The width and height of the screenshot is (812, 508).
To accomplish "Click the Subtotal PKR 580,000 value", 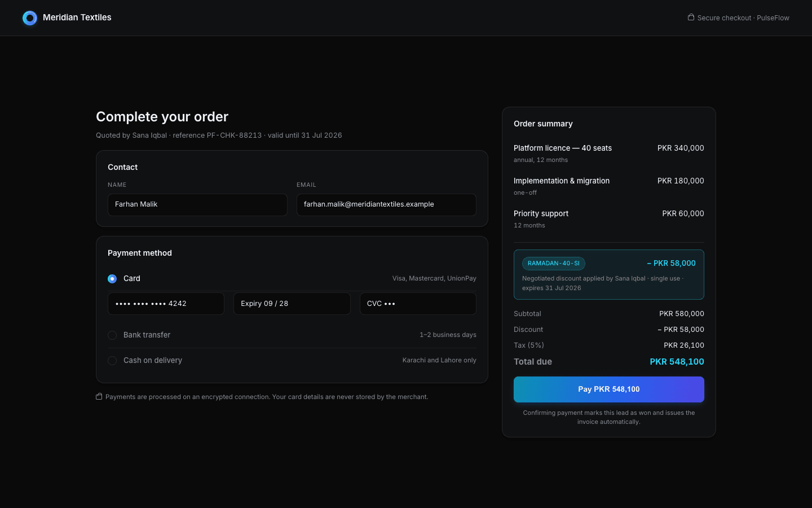I will pos(682,314).
